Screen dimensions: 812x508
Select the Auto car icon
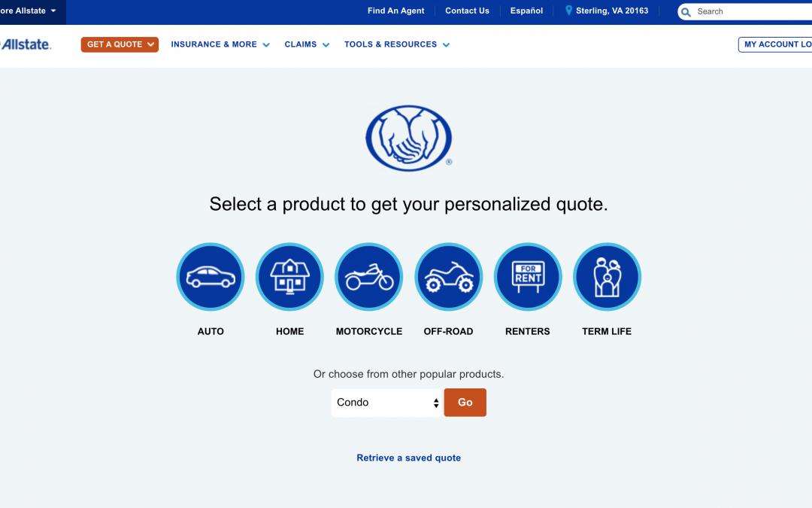(211, 277)
